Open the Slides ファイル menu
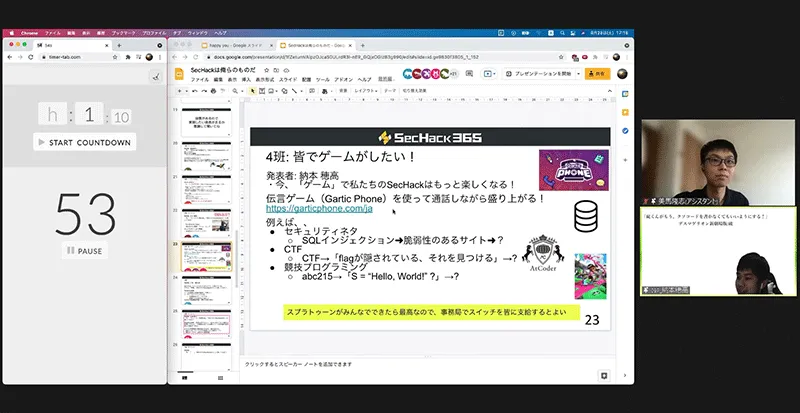The height and width of the screenshot is (413, 800). (x=200, y=80)
